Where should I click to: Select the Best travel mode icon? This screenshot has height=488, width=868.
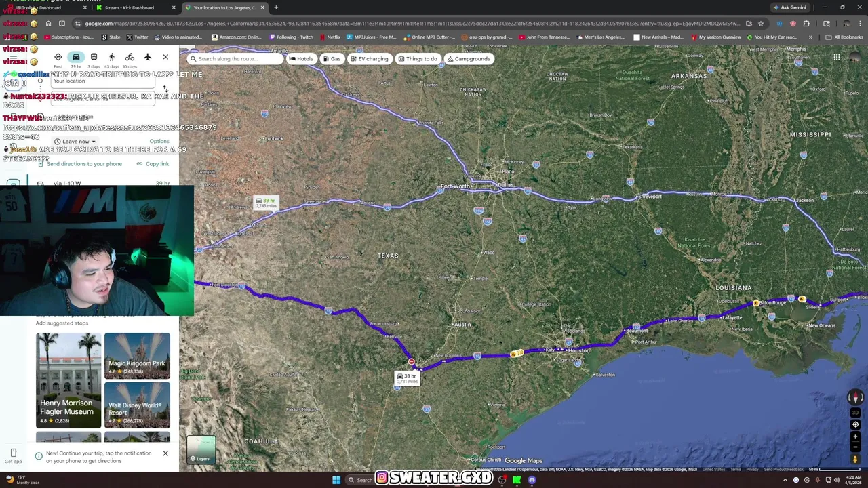click(58, 58)
